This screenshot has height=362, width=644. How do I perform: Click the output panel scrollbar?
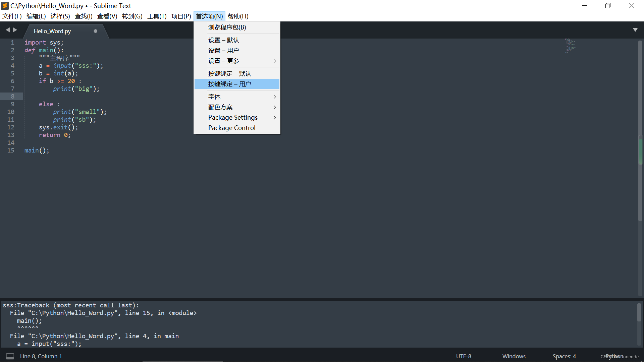pyautogui.click(x=639, y=312)
